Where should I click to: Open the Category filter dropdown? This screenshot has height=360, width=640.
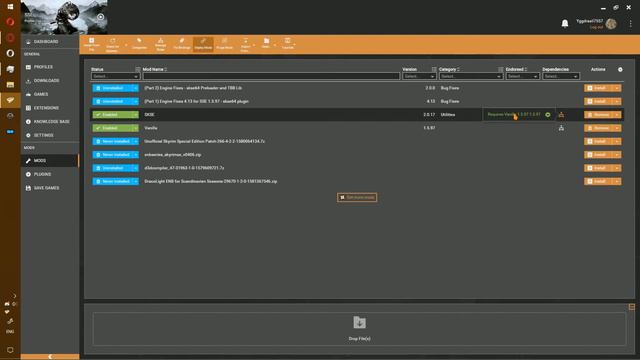[x=470, y=76]
